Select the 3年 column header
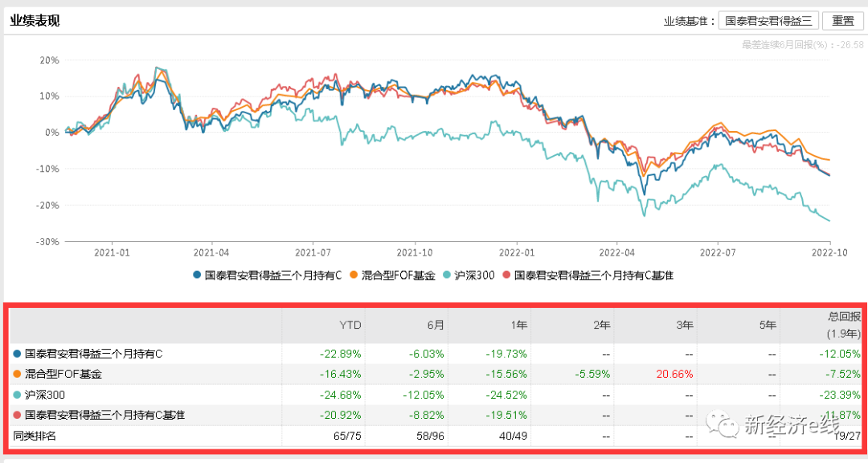868x463 pixels. tap(682, 326)
